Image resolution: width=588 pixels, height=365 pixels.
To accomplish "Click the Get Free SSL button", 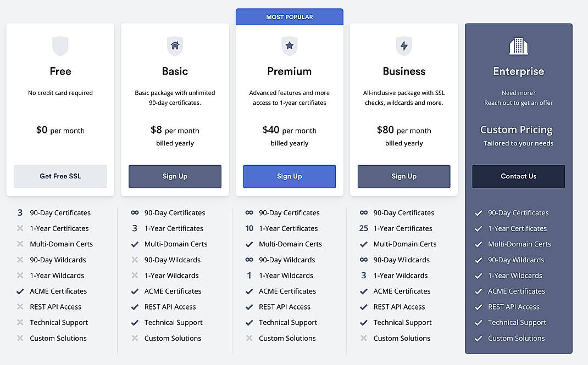I will pos(60,176).
